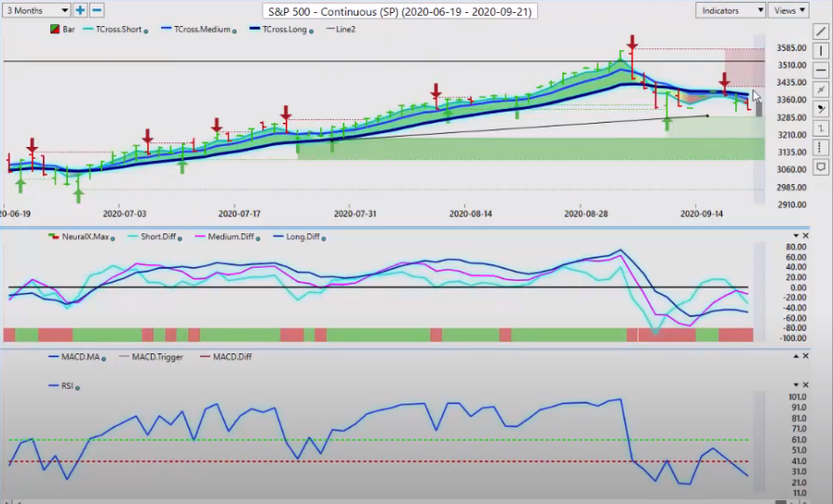The height and width of the screenshot is (504, 833).
Task: Click the Long.Diff settings dot
Action: (324, 239)
